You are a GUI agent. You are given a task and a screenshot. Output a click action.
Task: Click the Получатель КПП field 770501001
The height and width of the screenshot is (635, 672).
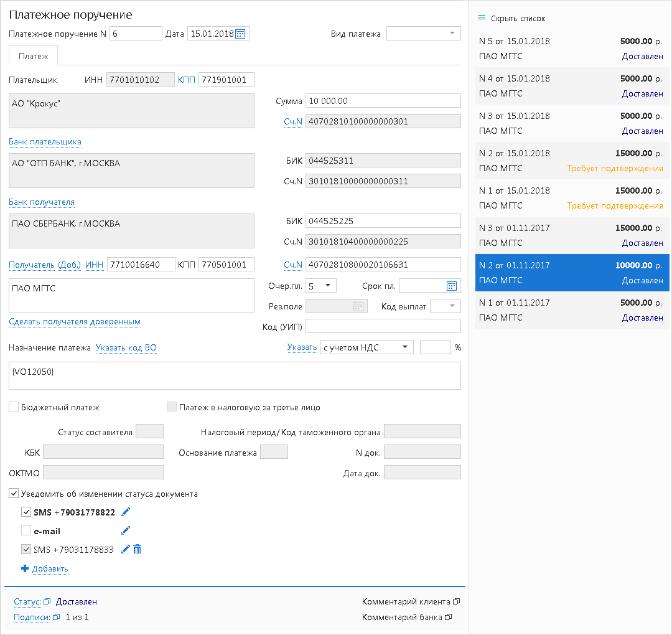(x=226, y=265)
